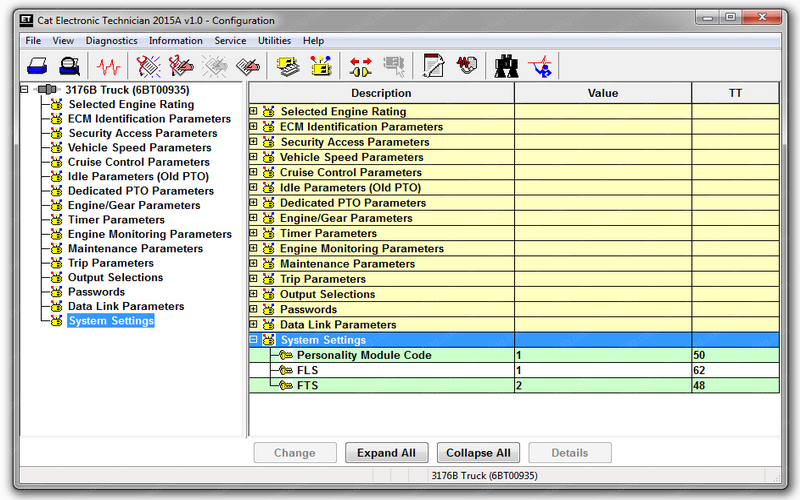Expand Vehicle Speed Parameters table row

point(253,157)
